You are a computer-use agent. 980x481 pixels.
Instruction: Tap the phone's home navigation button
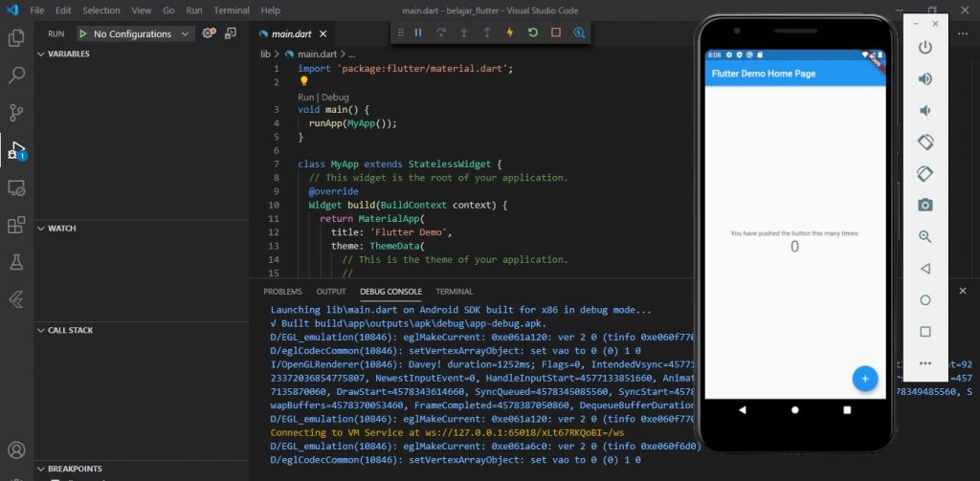(795, 410)
